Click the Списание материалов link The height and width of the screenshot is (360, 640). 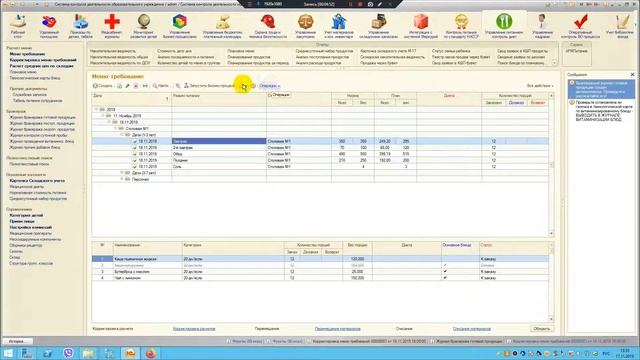472,329
